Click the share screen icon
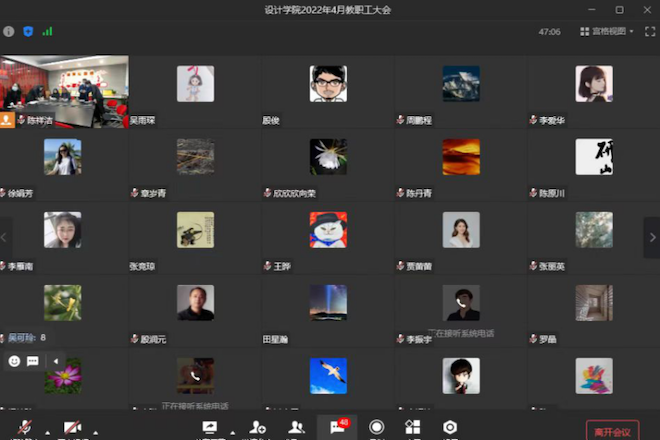Screen dimensions: 660x440 [x=210, y=427]
